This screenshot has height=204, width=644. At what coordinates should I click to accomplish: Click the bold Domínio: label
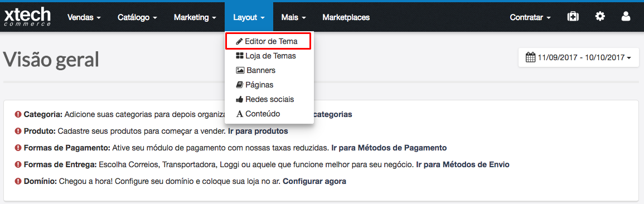point(40,181)
